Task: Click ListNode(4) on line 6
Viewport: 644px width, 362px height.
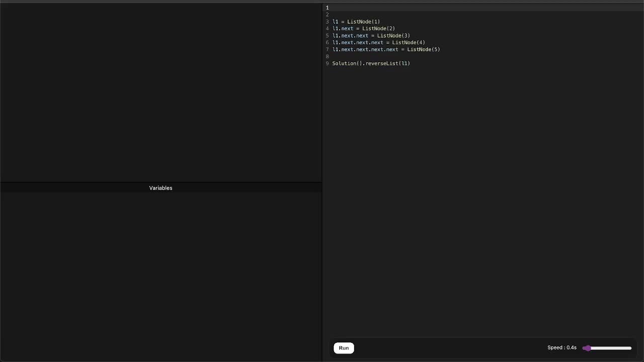Action: (409, 43)
